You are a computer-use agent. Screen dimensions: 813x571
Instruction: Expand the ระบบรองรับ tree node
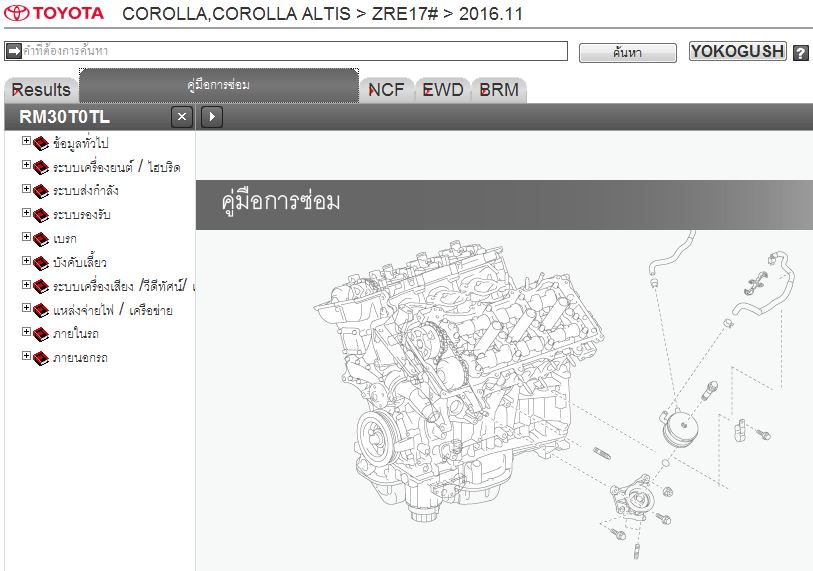(x=26, y=212)
